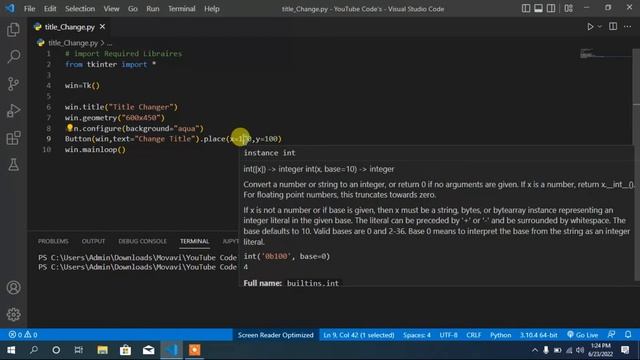This screenshot has width=640, height=360.
Task: Close the title_Change.py tab
Action: [x=102, y=27]
